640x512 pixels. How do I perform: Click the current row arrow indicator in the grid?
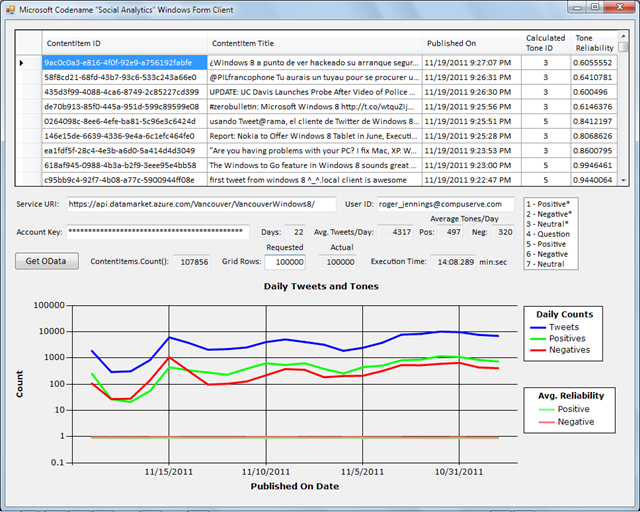(x=23, y=62)
